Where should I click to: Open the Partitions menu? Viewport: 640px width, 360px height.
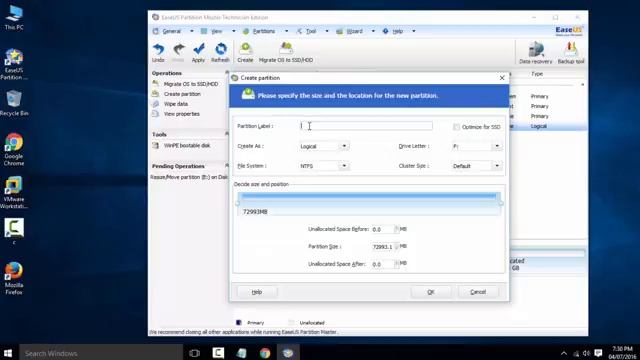264,31
